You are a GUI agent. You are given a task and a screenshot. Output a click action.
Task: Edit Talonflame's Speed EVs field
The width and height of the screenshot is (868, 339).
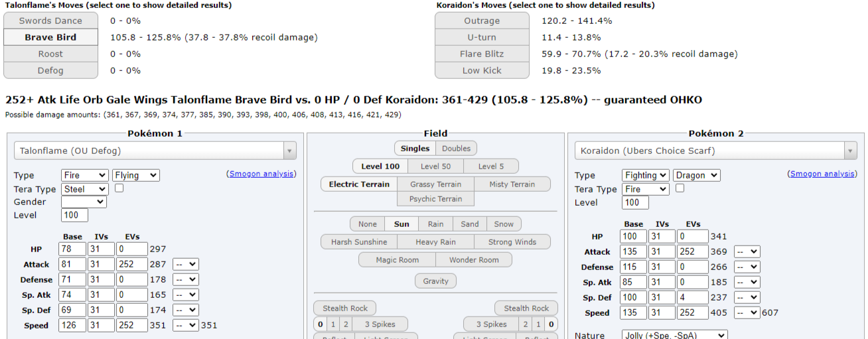coord(132,325)
